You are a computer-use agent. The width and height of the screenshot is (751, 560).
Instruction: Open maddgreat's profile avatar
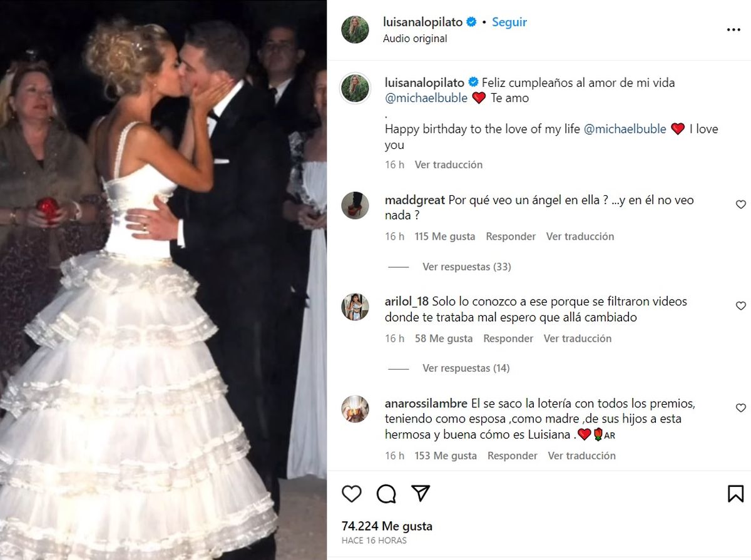[x=355, y=205]
